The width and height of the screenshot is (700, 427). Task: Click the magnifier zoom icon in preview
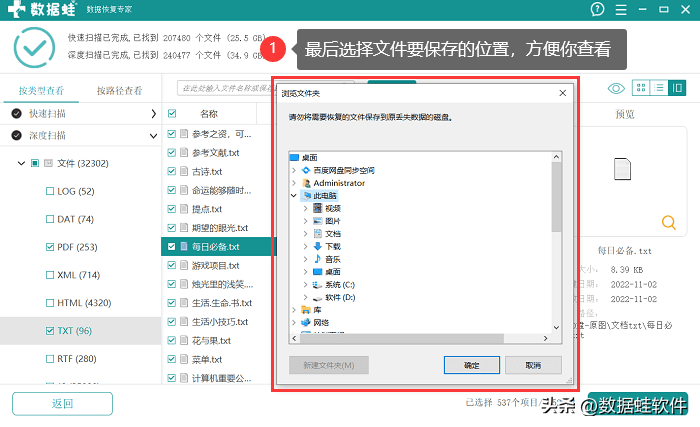(668, 222)
